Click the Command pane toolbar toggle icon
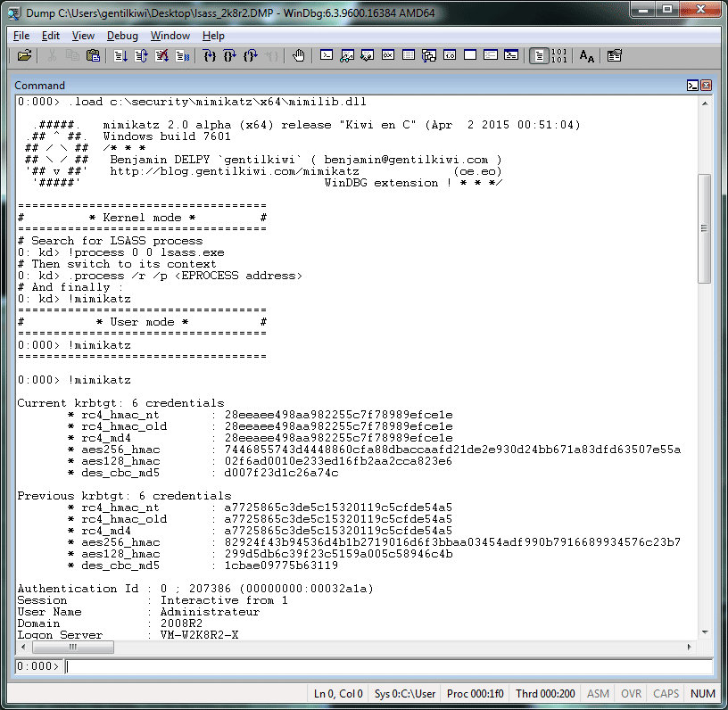The image size is (728, 710). click(692, 86)
